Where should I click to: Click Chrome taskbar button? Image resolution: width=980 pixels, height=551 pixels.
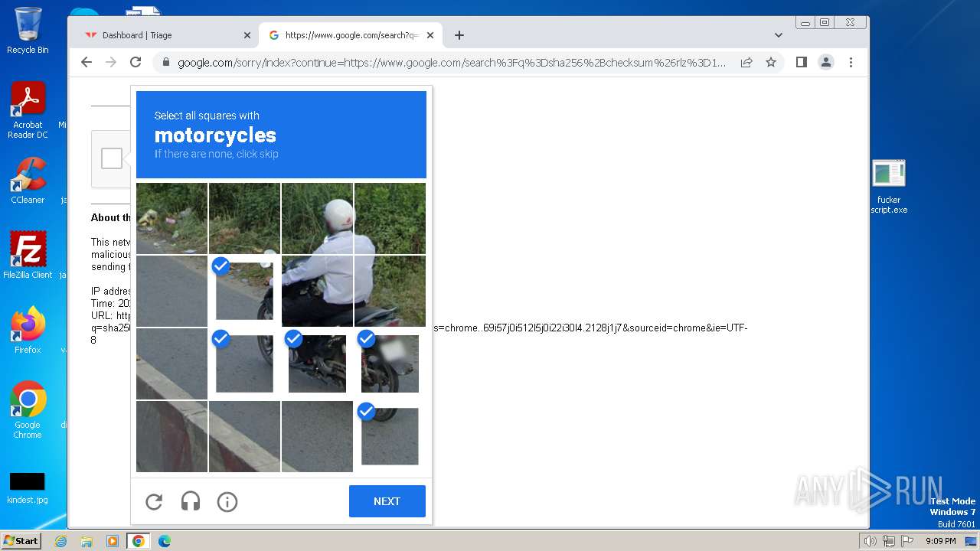coord(139,541)
